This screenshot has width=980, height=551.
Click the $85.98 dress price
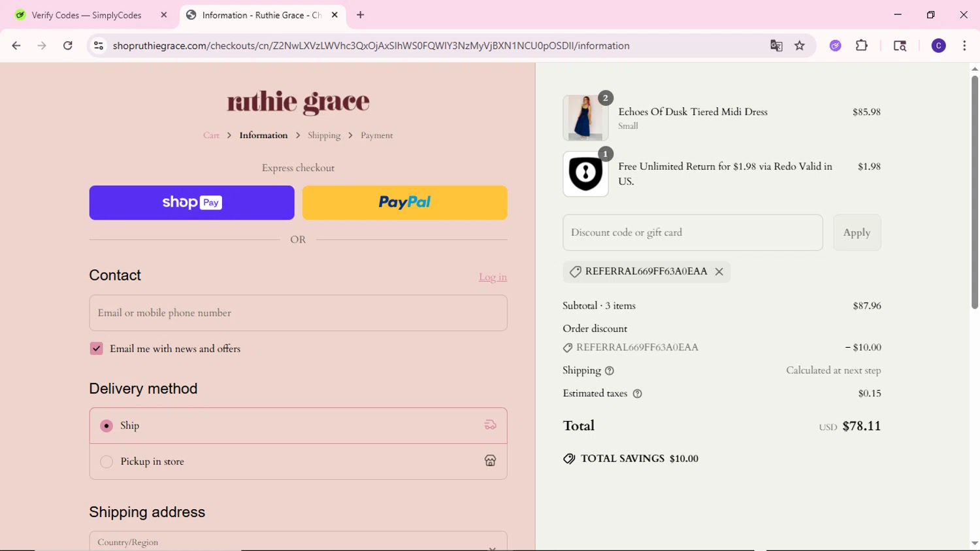click(x=866, y=112)
